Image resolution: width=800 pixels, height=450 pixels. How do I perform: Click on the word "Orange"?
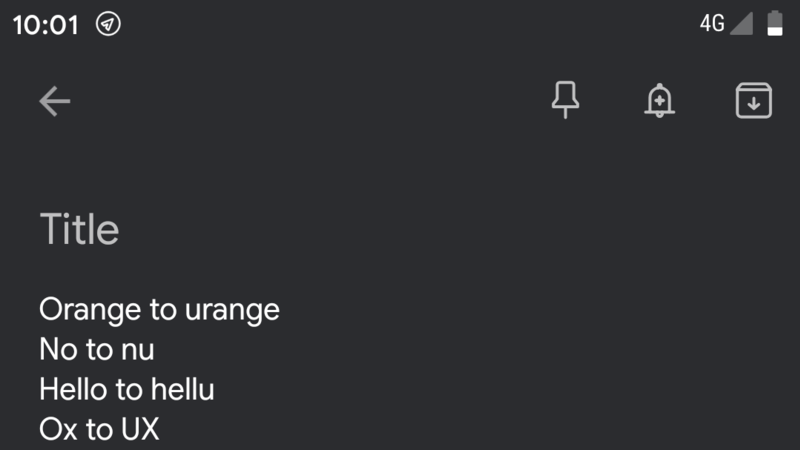click(x=90, y=310)
